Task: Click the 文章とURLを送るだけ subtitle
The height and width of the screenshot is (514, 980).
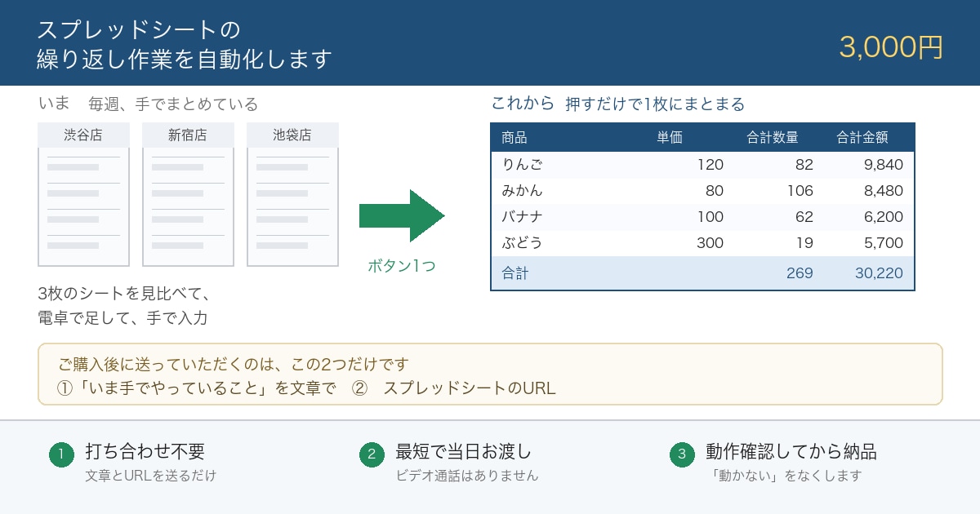Action: (x=151, y=475)
